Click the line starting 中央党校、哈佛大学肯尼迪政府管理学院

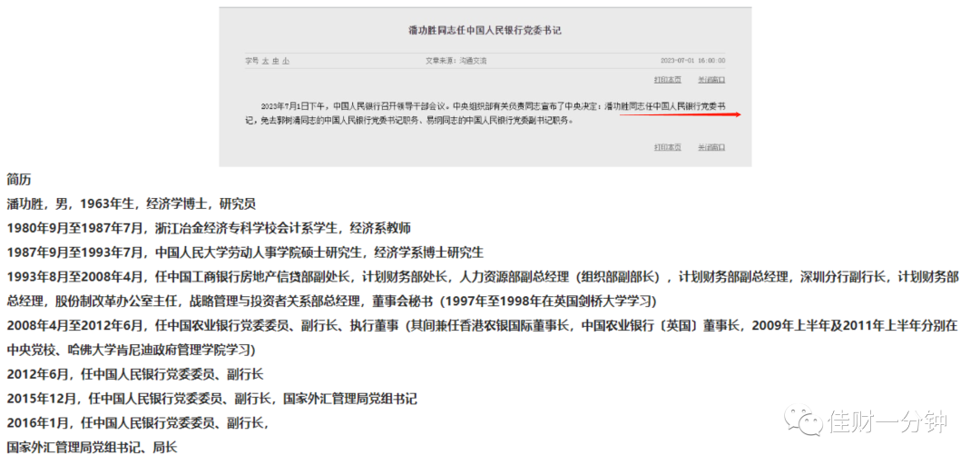[x=132, y=351]
